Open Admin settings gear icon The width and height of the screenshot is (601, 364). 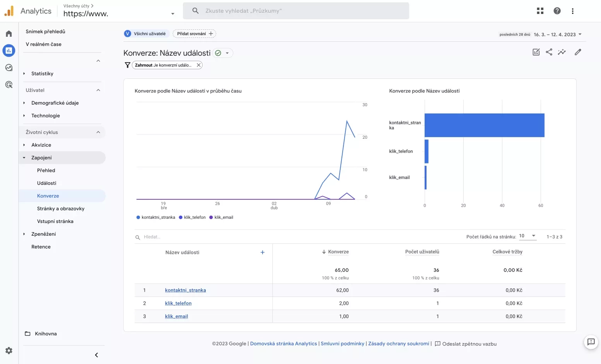9,350
